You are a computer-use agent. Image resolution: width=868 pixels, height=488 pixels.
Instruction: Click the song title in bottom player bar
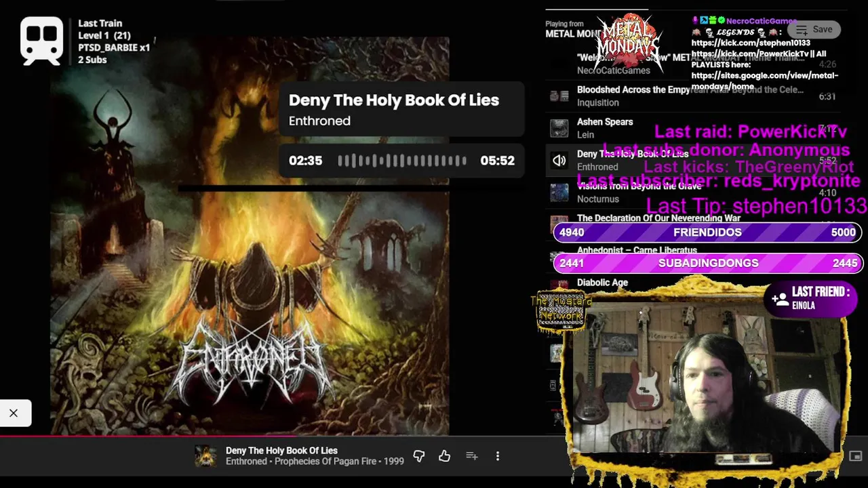[281, 451]
